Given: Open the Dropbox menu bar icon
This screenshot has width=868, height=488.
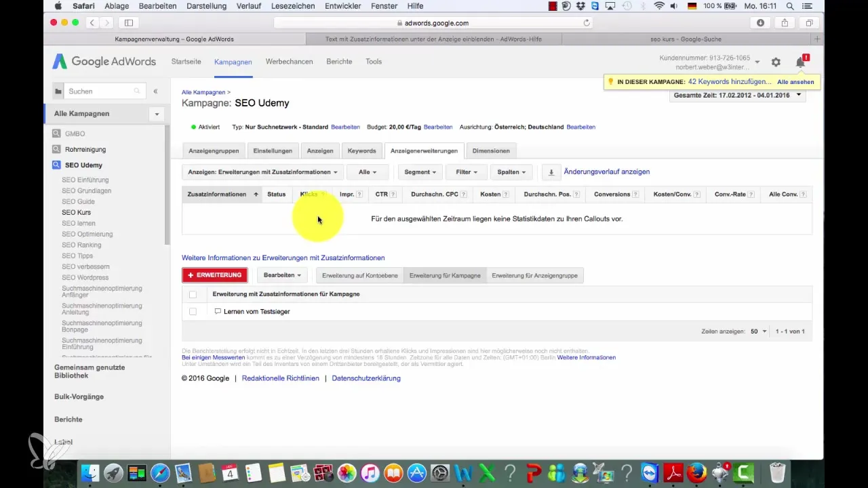Looking at the screenshot, I should click(x=581, y=6).
